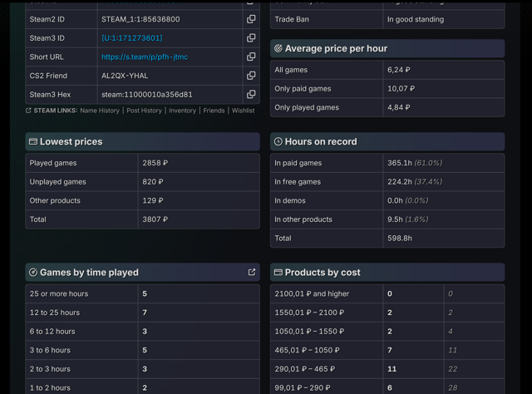The height and width of the screenshot is (394, 532).
Task: Copy the Short URL value
Action: tap(251, 57)
